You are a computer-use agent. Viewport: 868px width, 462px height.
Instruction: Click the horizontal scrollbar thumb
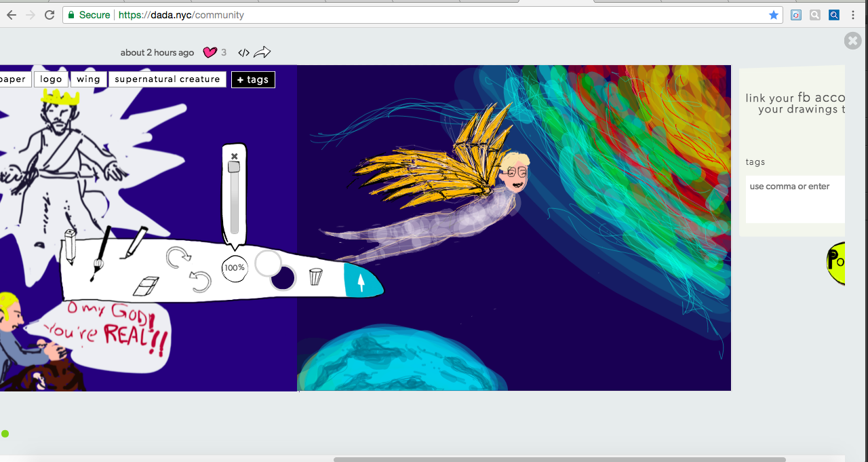tap(559, 459)
